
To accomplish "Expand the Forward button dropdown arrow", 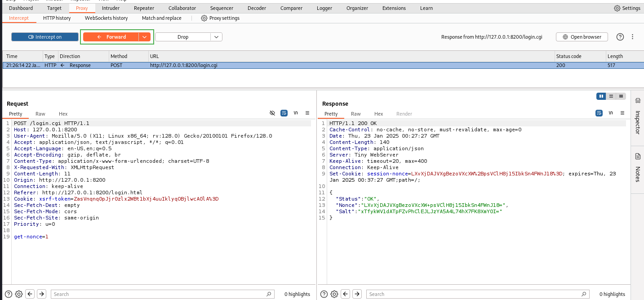I will pos(144,37).
